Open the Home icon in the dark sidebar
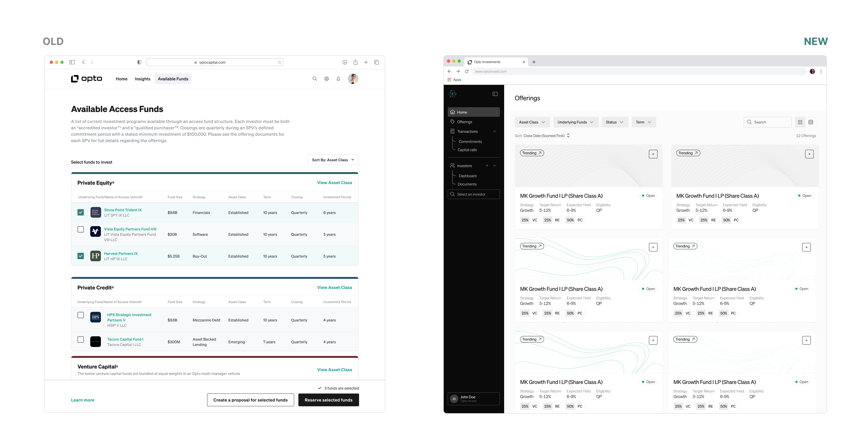The image size is (868, 447). [453, 112]
